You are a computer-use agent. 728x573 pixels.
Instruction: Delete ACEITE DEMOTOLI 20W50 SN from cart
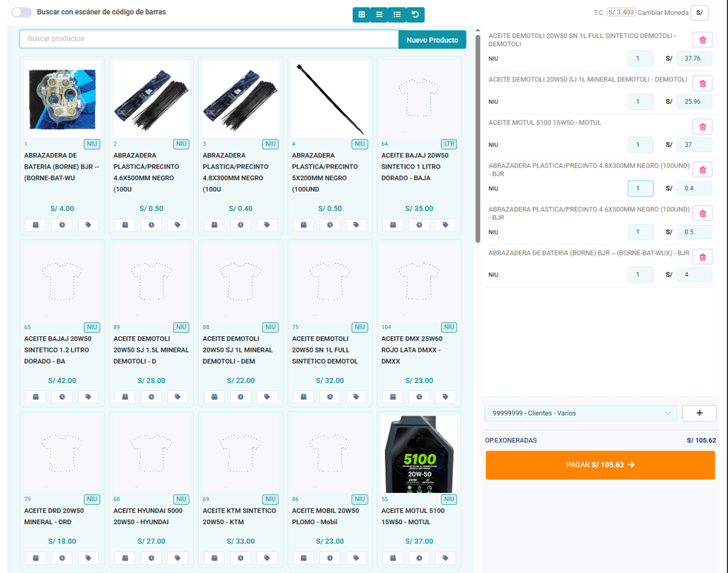[x=703, y=40]
